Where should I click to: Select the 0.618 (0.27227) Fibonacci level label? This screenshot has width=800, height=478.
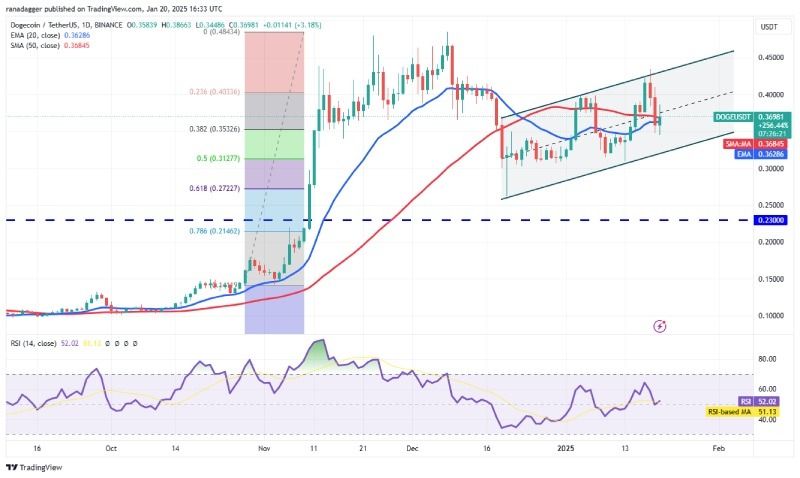214,188
